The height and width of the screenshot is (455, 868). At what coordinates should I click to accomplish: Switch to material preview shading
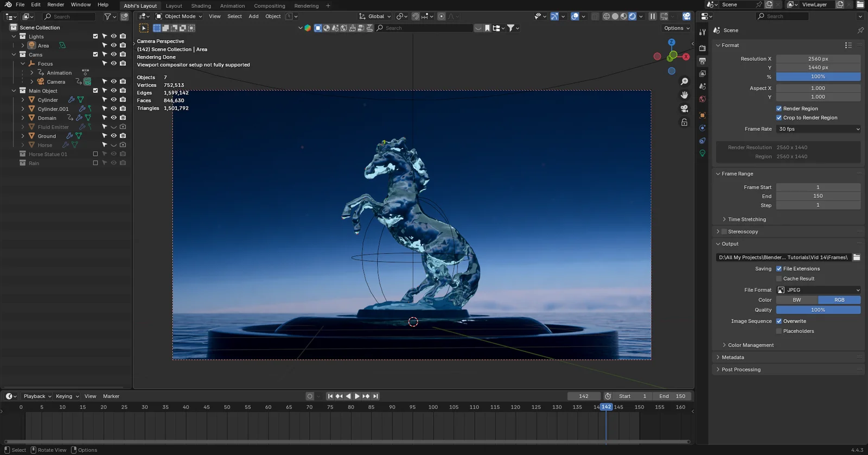pyautogui.click(x=624, y=16)
